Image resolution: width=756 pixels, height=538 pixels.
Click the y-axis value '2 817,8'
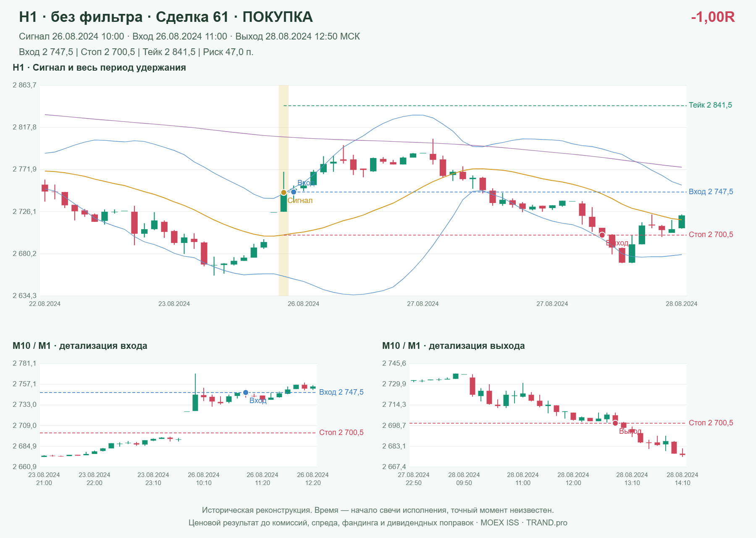click(x=24, y=127)
